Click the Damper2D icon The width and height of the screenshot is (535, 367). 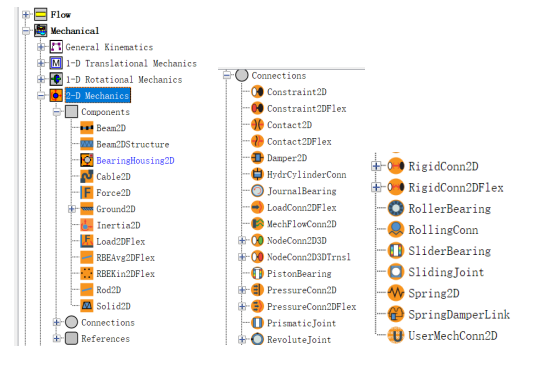(x=257, y=158)
